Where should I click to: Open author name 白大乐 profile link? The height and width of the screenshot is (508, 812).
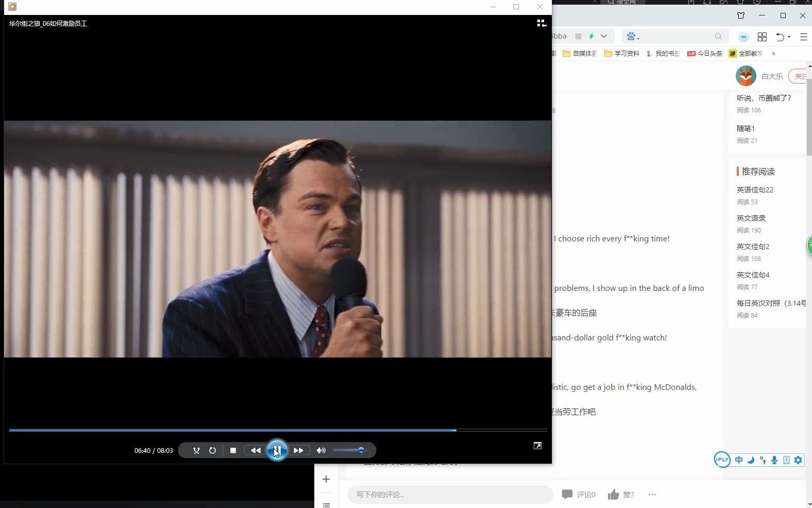pyautogui.click(x=772, y=76)
